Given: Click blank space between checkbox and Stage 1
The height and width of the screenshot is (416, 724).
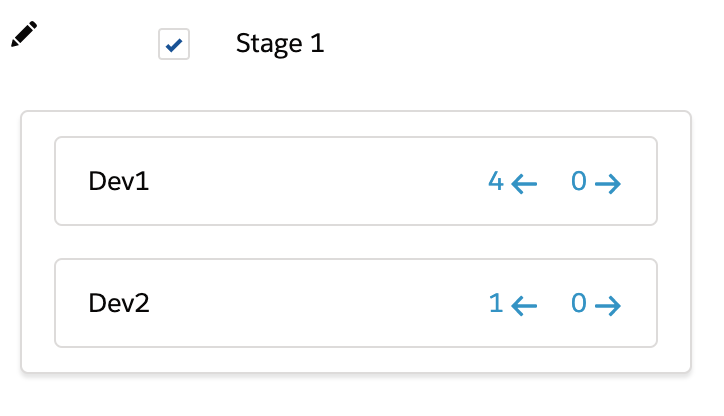Looking at the screenshot, I should click(212, 44).
